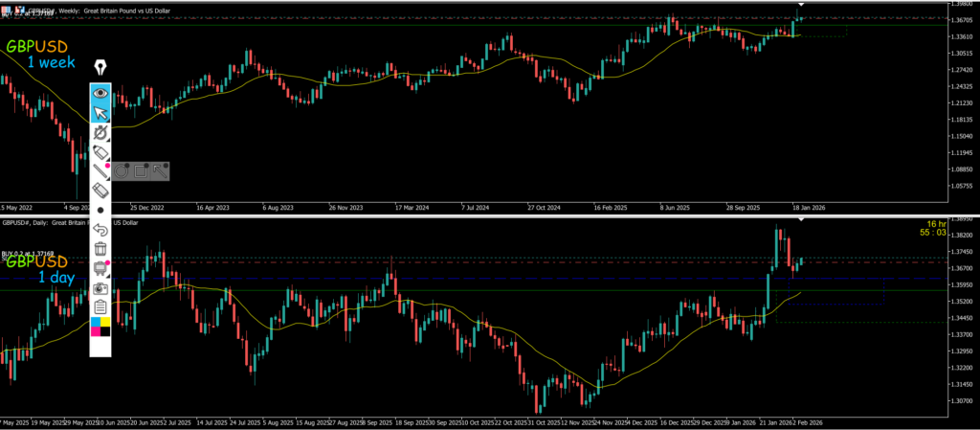The height and width of the screenshot is (430, 980).
Task: Select the circle shape in the flyout
Action: pos(122,171)
